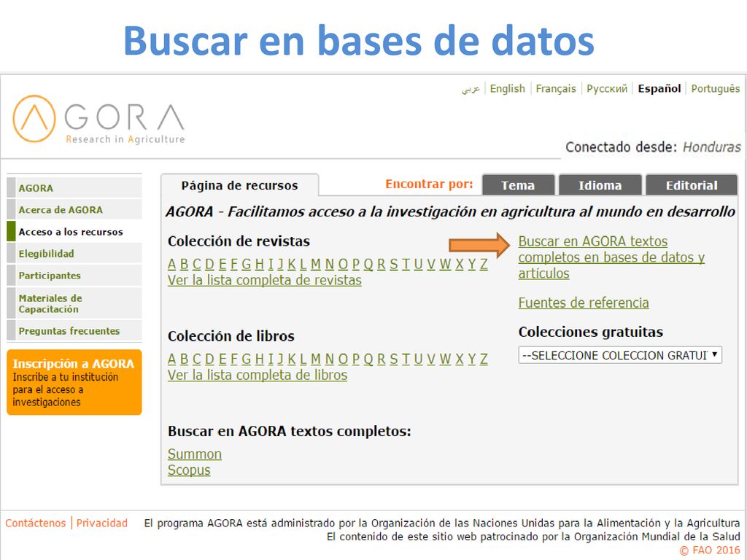
Task: Open the Scopus search link
Action: (189, 470)
